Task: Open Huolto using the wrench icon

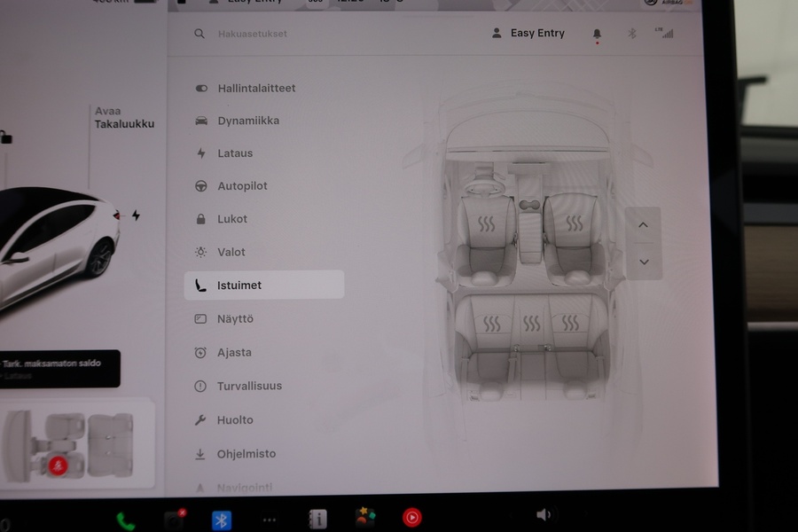Action: click(202, 419)
